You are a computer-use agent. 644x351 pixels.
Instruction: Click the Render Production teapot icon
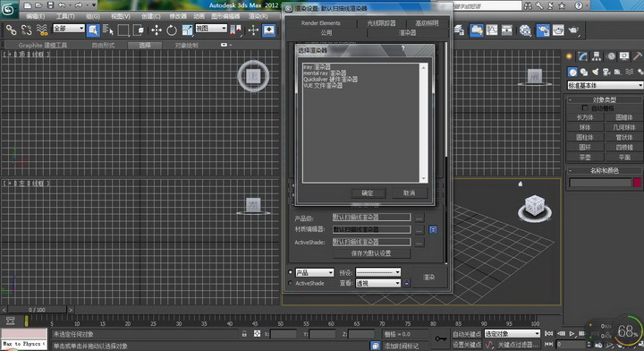click(573, 30)
